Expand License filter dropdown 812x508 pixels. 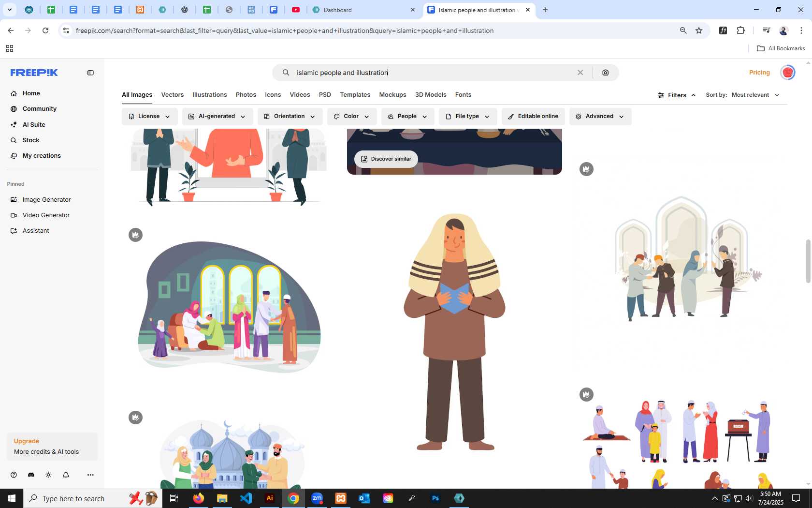[x=149, y=117]
